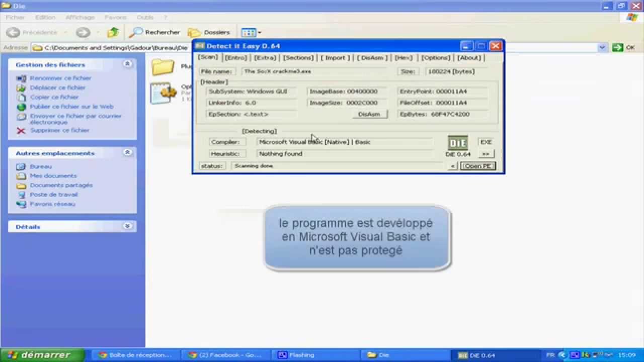This screenshot has height=362, width=644.
Task: Click the DisAsm button in Header group
Action: pos(369,114)
